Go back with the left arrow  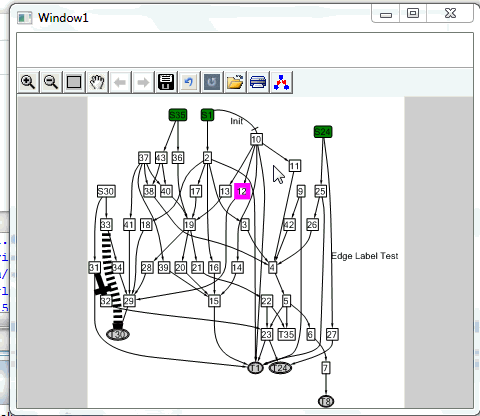(x=120, y=82)
